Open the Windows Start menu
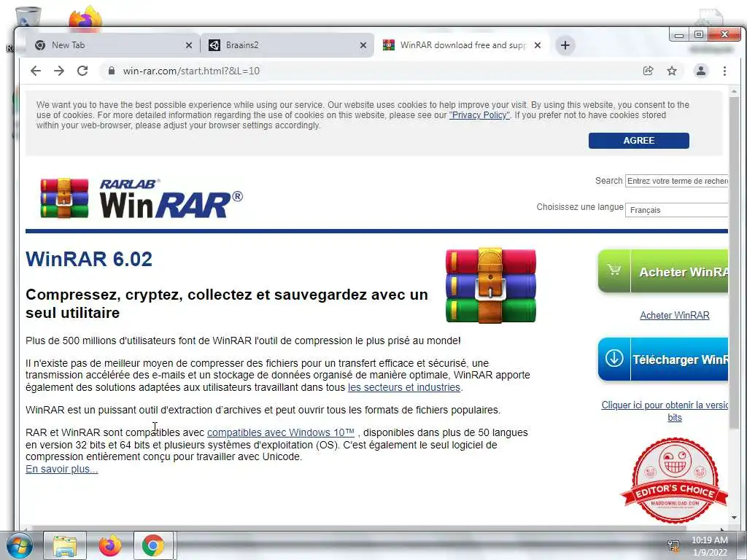The image size is (747, 560). pos(20,545)
